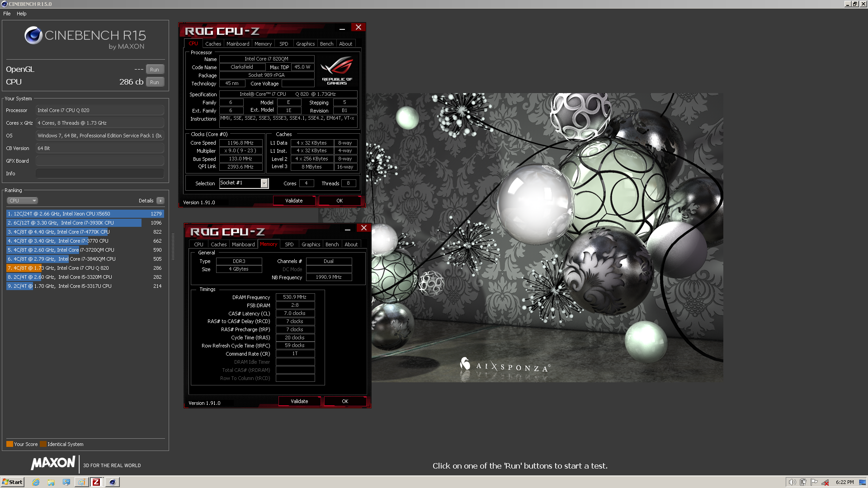
Task: Click Validate in upper CPU-Z window
Action: click(x=294, y=201)
